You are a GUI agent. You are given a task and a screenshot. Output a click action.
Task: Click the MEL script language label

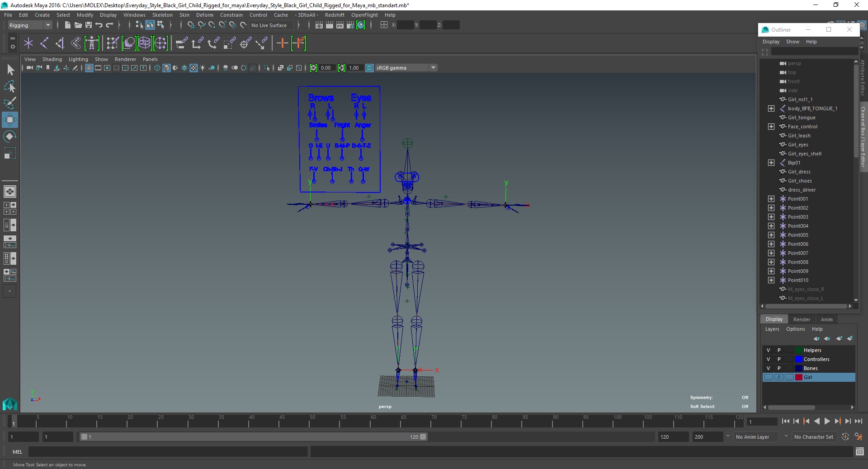pyautogui.click(x=18, y=452)
